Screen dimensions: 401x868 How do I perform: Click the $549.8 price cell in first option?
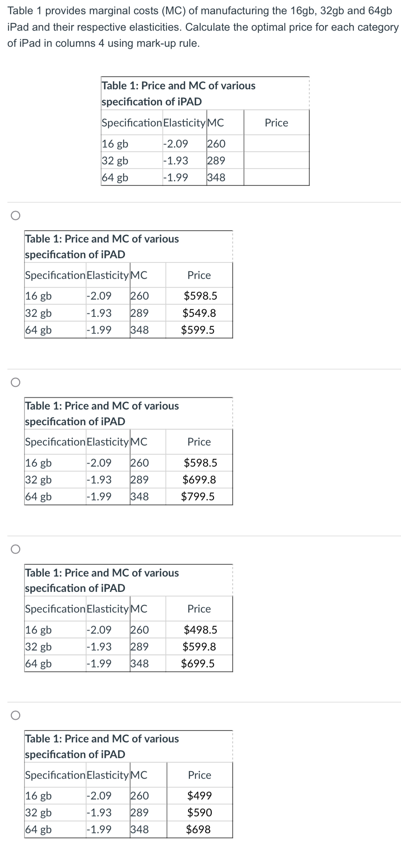click(x=201, y=313)
